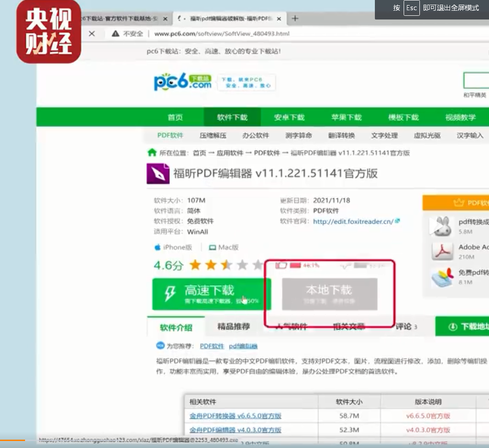489x448 pixels.
Task: Click the first rating star
Action: [195, 265]
